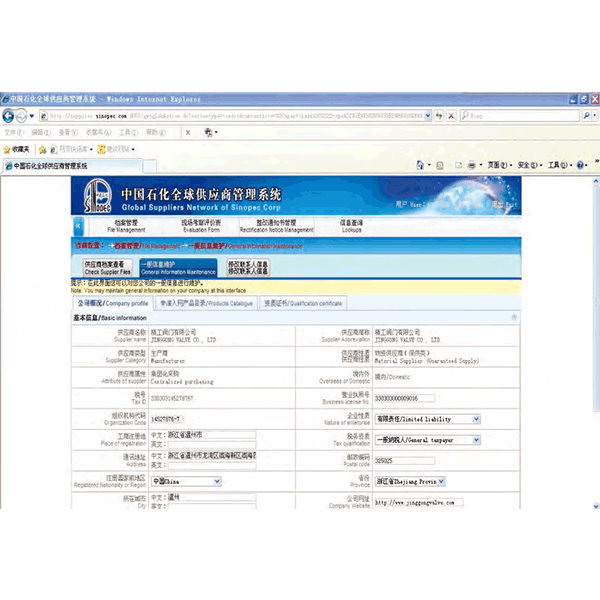The height and width of the screenshot is (600, 600).
Task: Open the 信息查询 Lookups menu
Action: coord(351,226)
